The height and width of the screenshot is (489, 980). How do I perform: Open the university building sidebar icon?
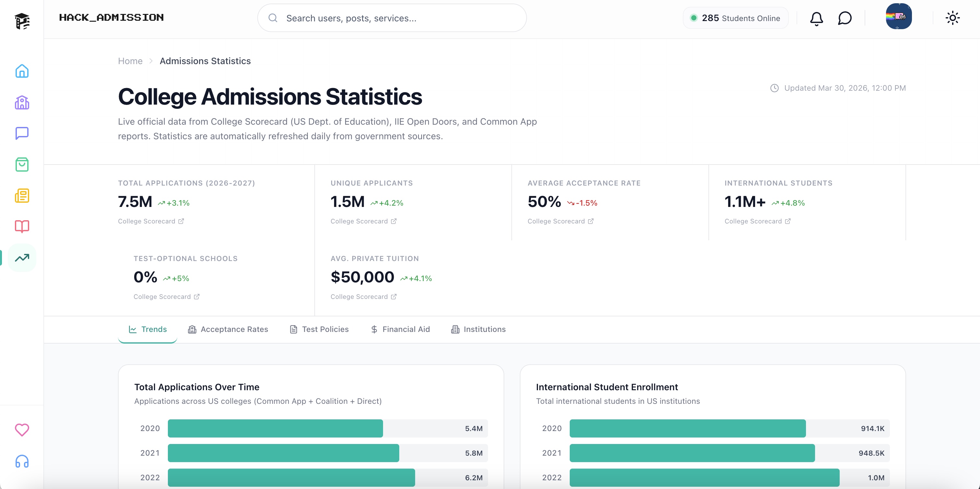pyautogui.click(x=22, y=102)
